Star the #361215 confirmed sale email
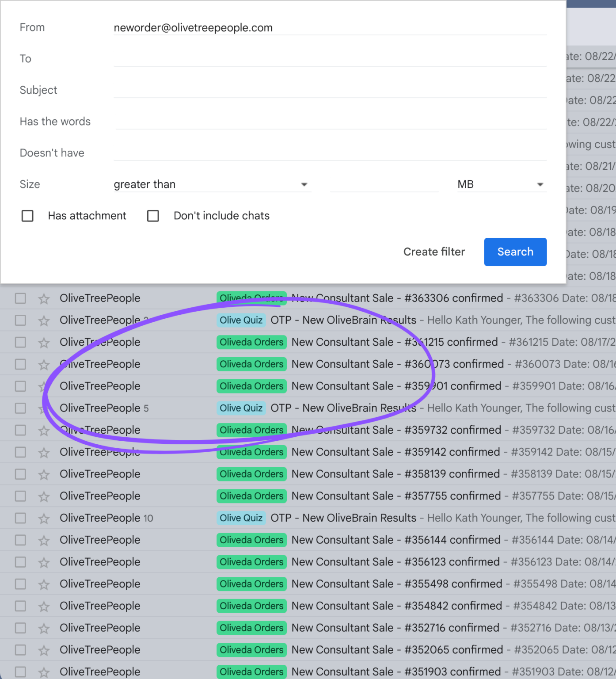 point(44,343)
